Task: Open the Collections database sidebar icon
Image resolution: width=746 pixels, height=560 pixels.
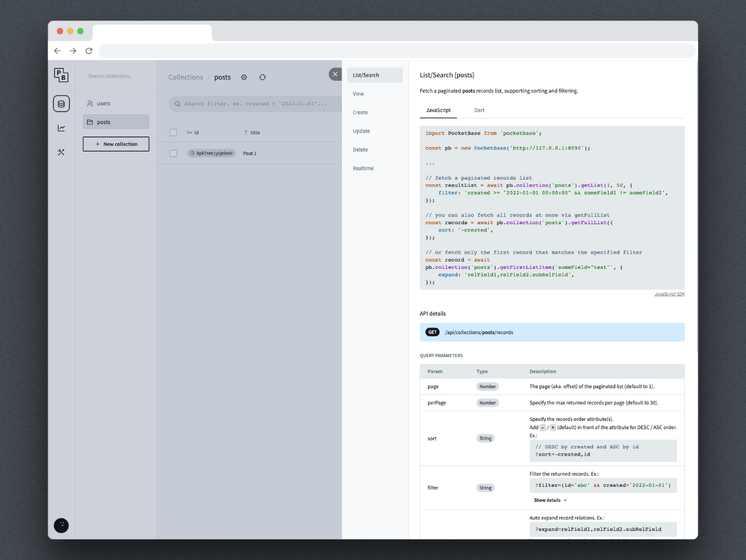Action: 61,104
